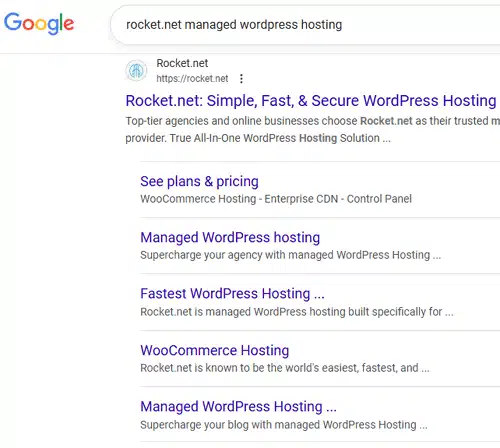Viewport: 500px width, 448px height.
Task: Click the 'Supercharge your agency with managed' snippet
Action: click(x=291, y=255)
